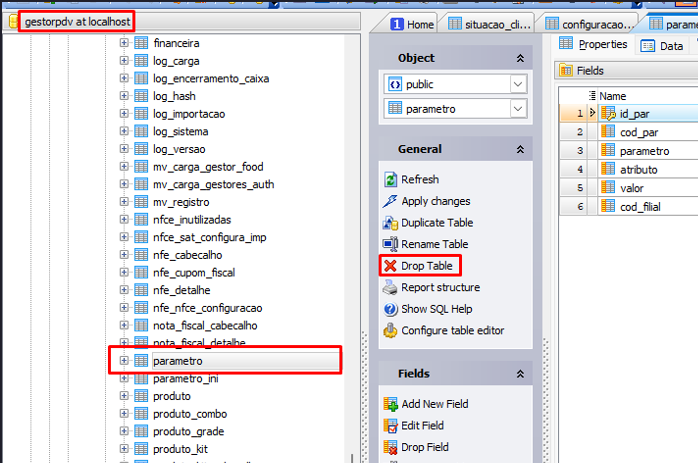Click the Drop Field icon
The image size is (698, 463).
pyautogui.click(x=390, y=447)
